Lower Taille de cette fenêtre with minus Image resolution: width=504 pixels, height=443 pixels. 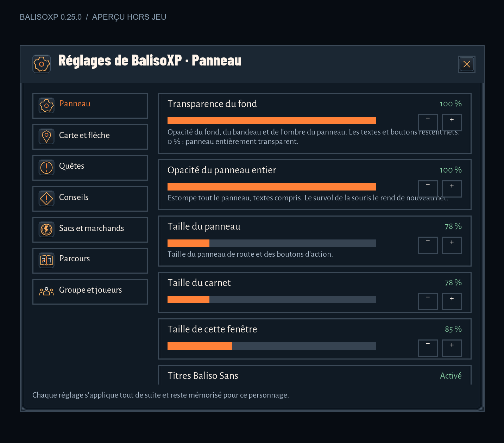click(428, 348)
